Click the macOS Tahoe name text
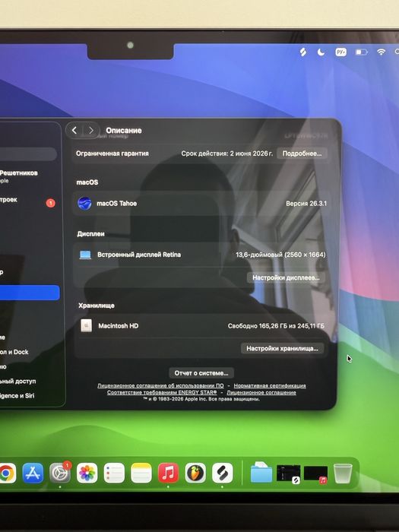Viewport: 399px width, 532px height. click(x=117, y=204)
